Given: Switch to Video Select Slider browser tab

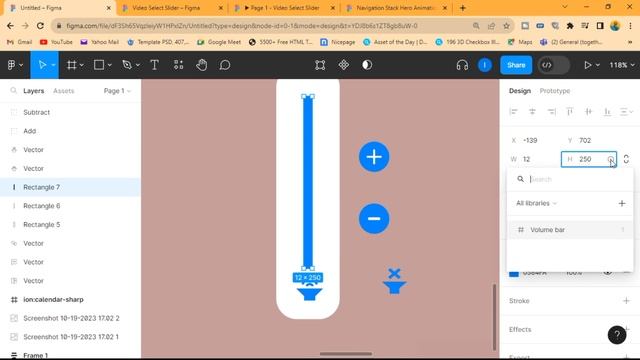Looking at the screenshot, I should click(x=172, y=8).
